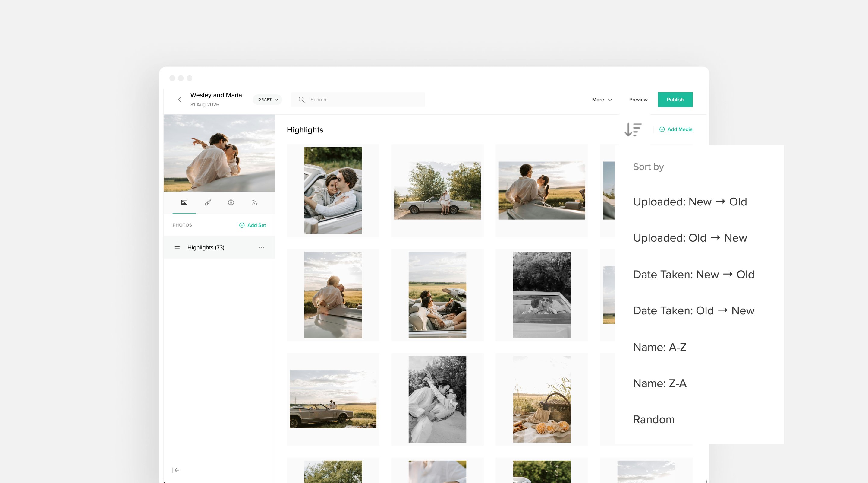Click into the Search field

[x=358, y=100]
